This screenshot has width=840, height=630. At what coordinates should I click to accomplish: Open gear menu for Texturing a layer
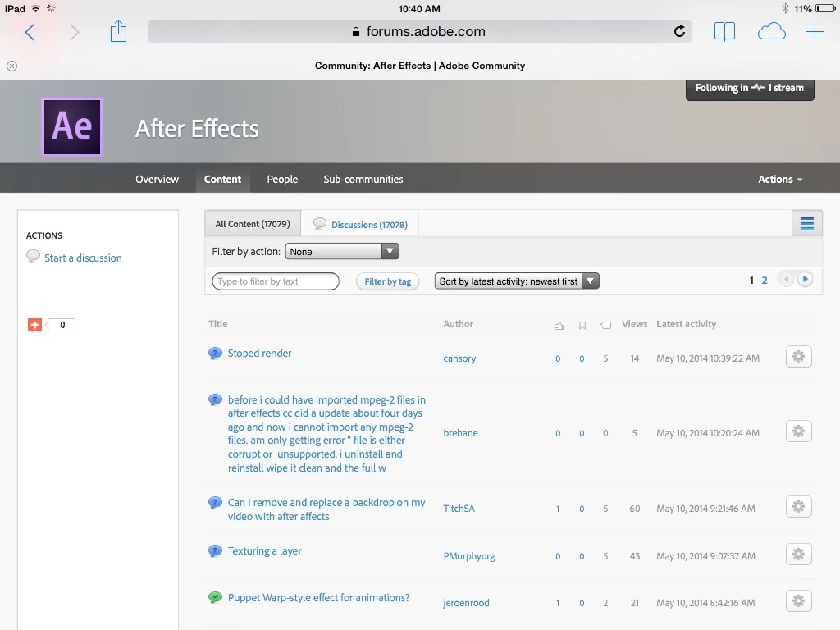(798, 554)
